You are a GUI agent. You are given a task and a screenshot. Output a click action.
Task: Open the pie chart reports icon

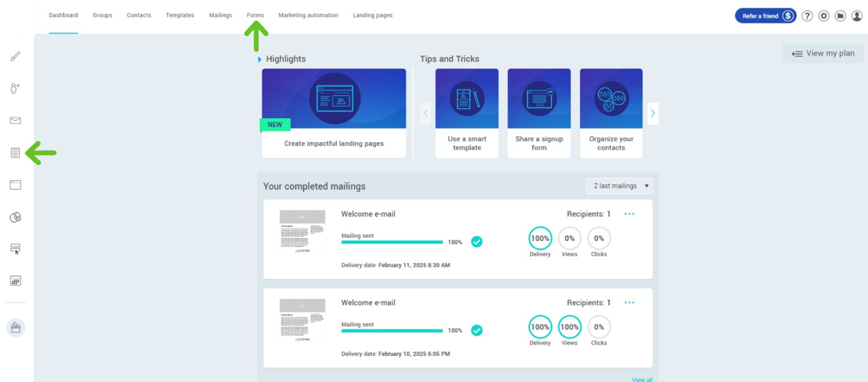[x=15, y=217]
